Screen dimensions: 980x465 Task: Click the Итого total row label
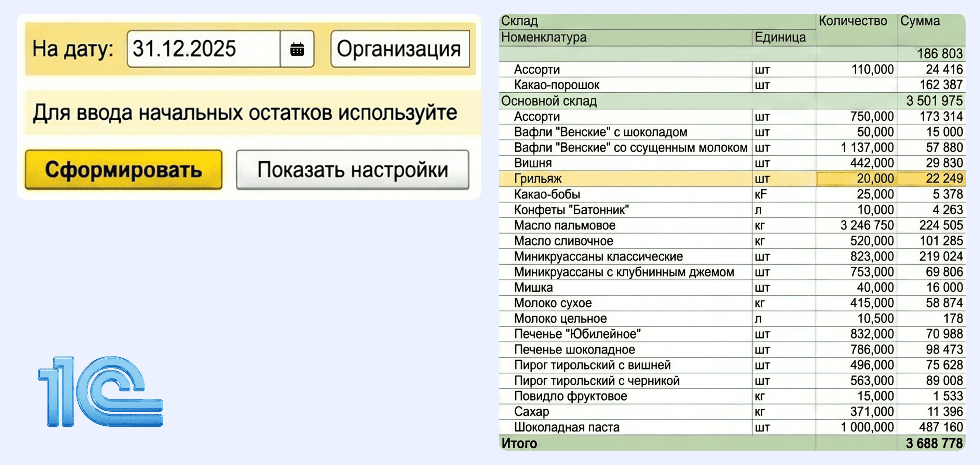(x=519, y=444)
